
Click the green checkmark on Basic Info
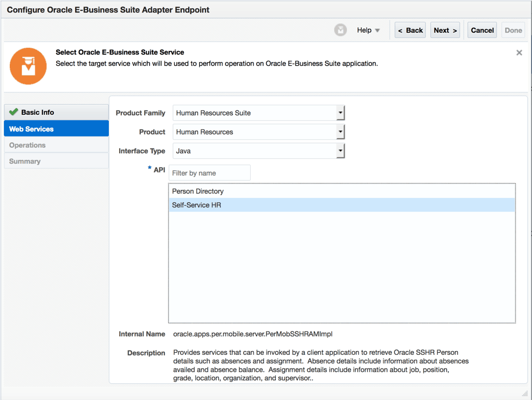coord(14,112)
